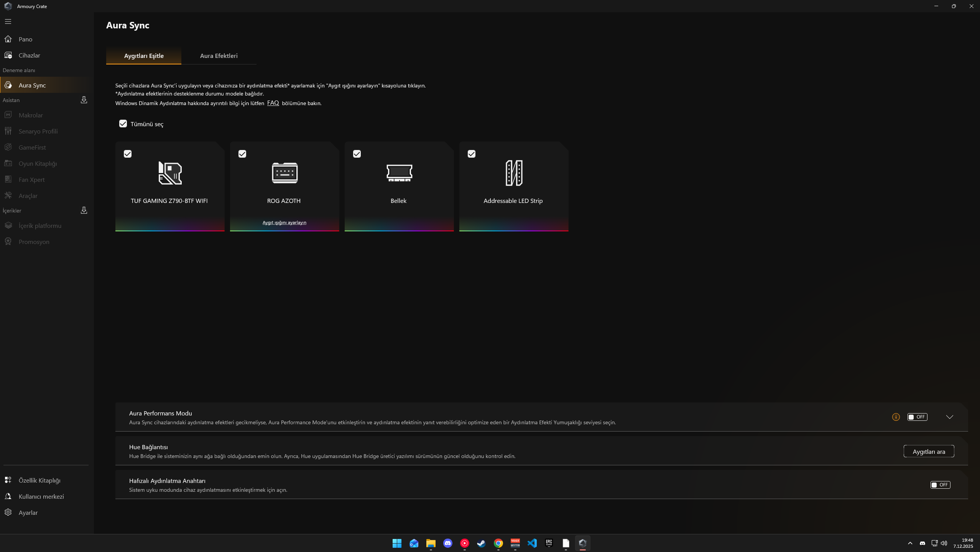
Task: Click the download icon beside İçerikler
Action: (84, 210)
